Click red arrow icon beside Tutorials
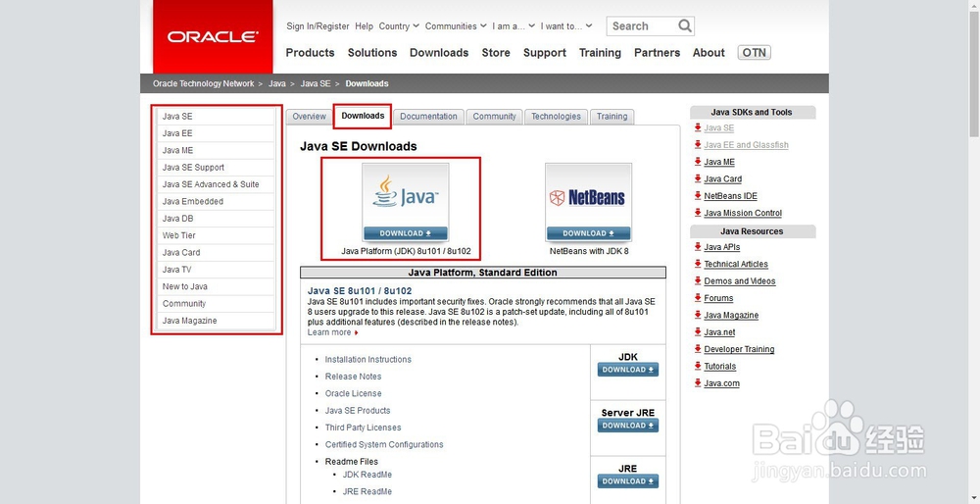 coord(698,366)
